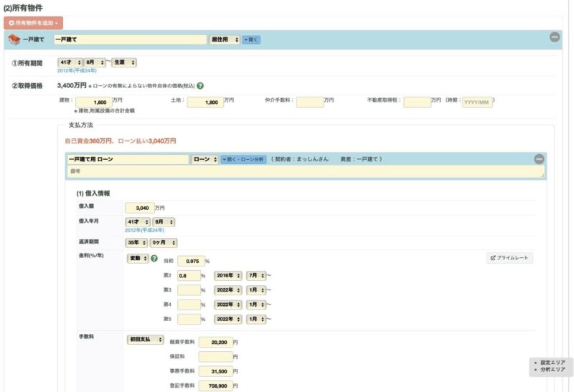Edit the 事務手数料 field 31,500

[x=216, y=371]
